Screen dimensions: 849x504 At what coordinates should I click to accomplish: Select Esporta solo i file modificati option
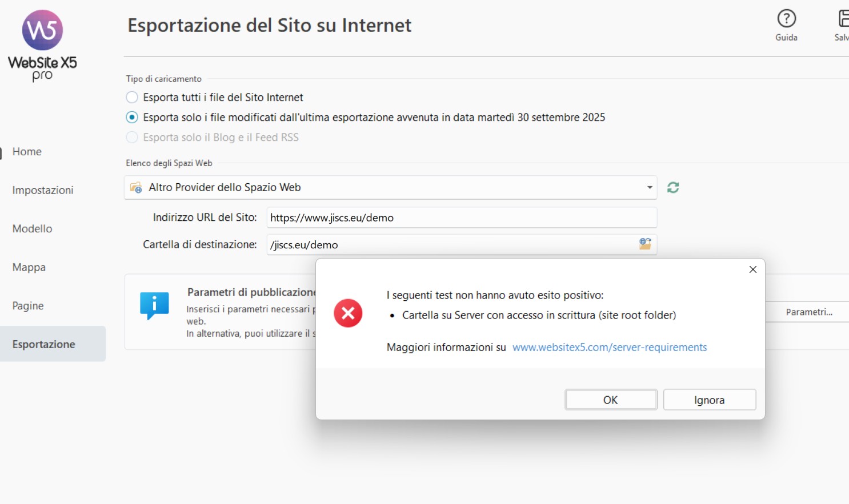click(x=132, y=117)
